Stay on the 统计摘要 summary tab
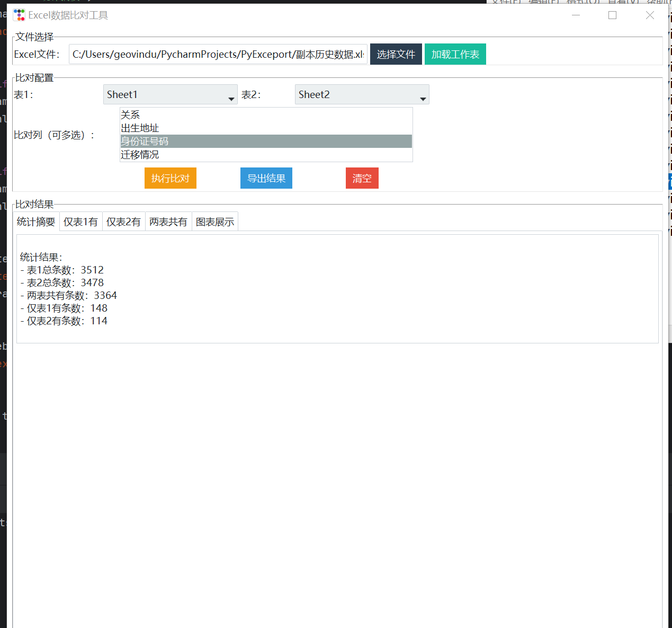This screenshot has width=672, height=628. coord(35,222)
